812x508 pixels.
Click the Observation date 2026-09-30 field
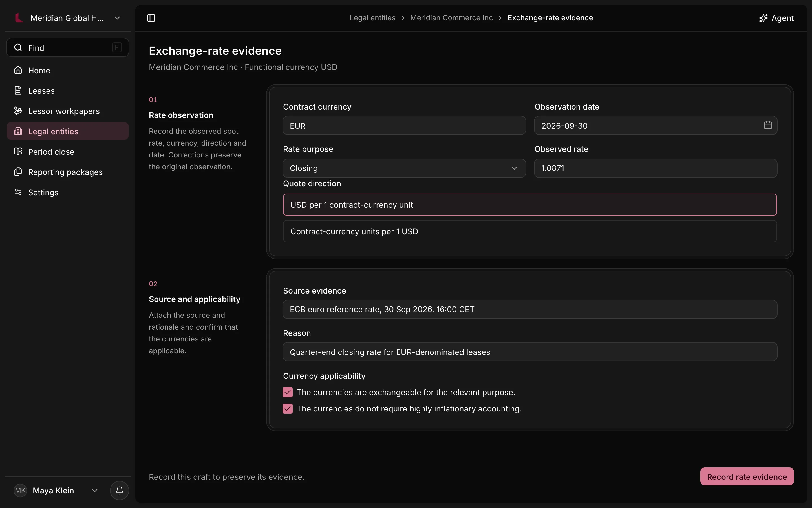[x=655, y=125]
